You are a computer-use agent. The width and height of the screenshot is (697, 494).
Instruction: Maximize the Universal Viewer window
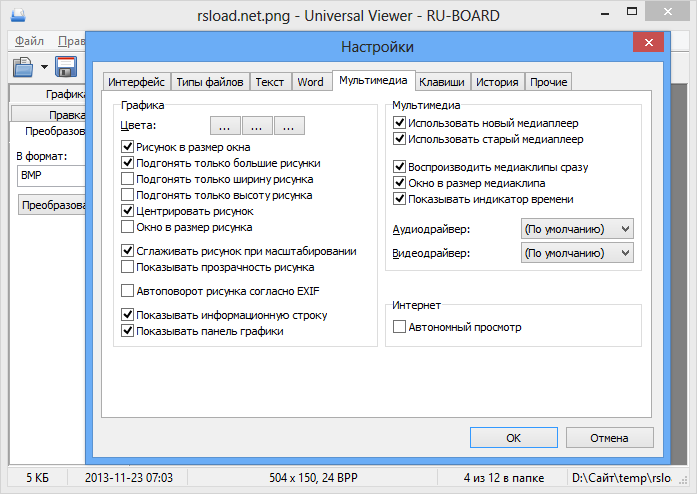click(x=632, y=12)
